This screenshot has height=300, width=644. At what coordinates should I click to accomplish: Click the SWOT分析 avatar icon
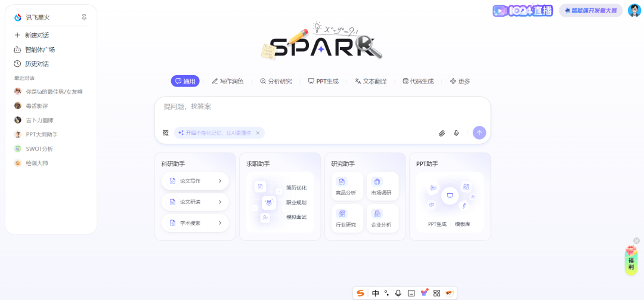[18, 149]
